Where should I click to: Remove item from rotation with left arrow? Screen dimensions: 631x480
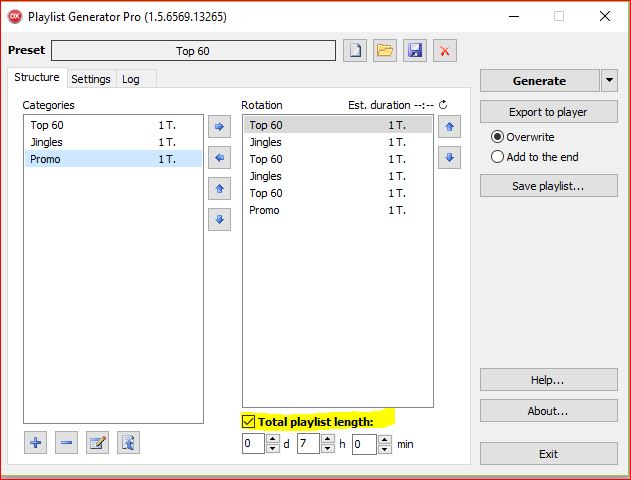(x=220, y=158)
